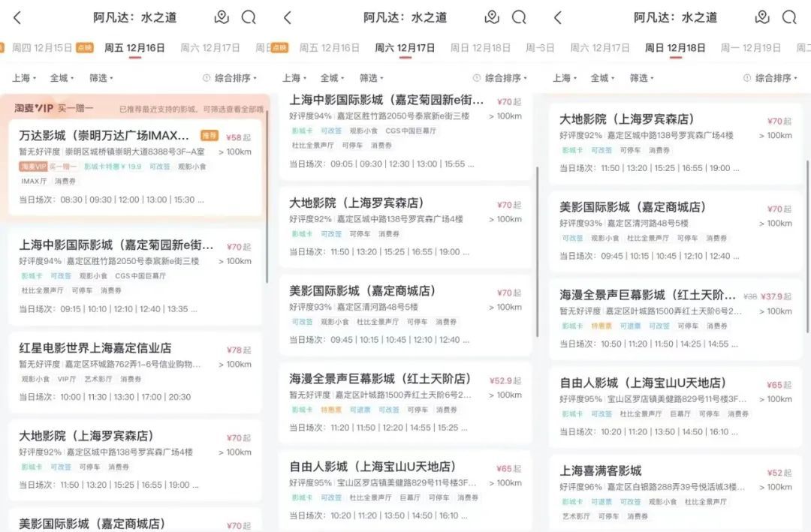Open 自由人影城 on 12月18日 screen
Viewport: 811px width, 532px height.
pos(676,407)
